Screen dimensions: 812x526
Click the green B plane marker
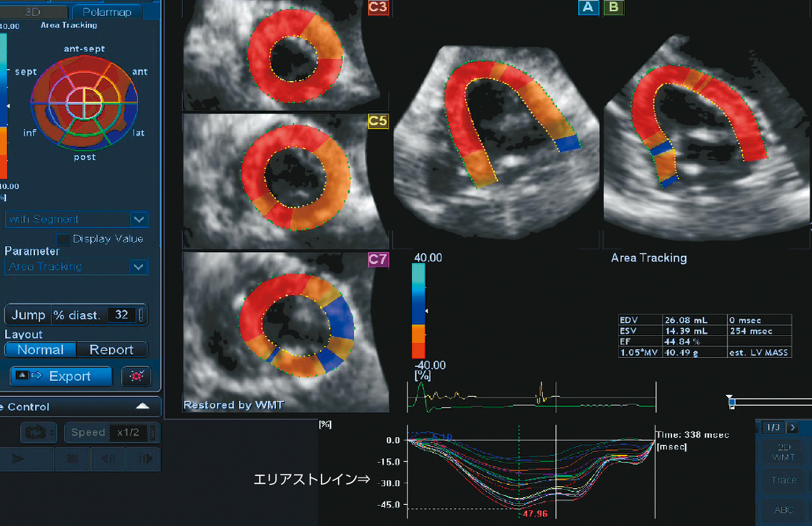(614, 7)
